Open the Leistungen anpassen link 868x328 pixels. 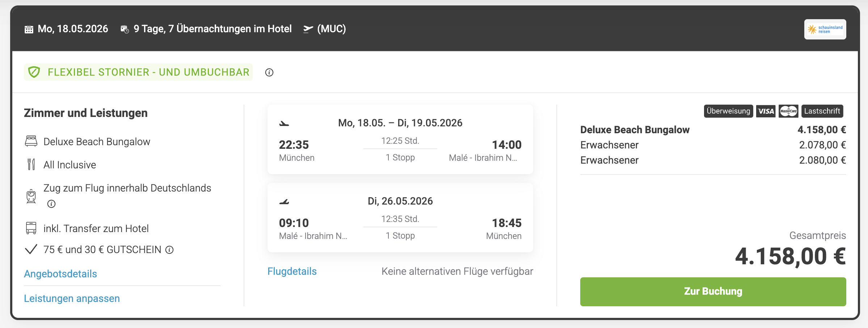[x=72, y=298]
